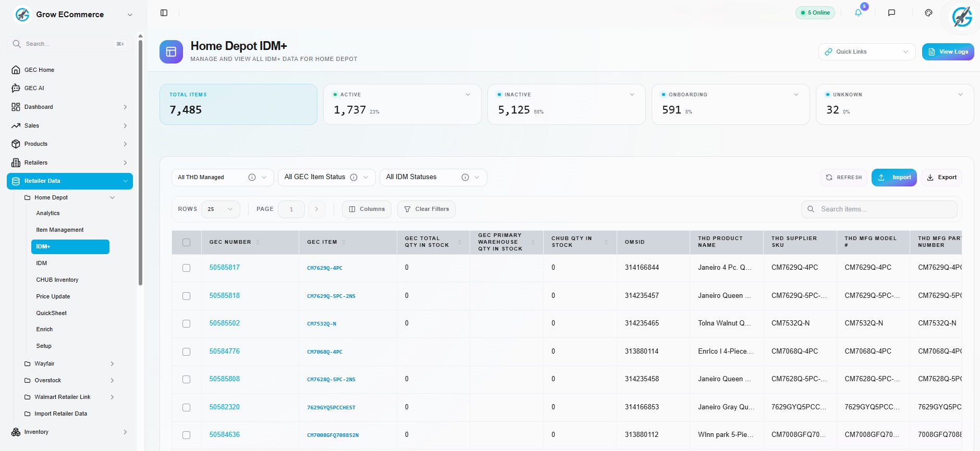This screenshot has width=980, height=451.
Task: Focus the sidebar Search field
Action: coord(69,44)
